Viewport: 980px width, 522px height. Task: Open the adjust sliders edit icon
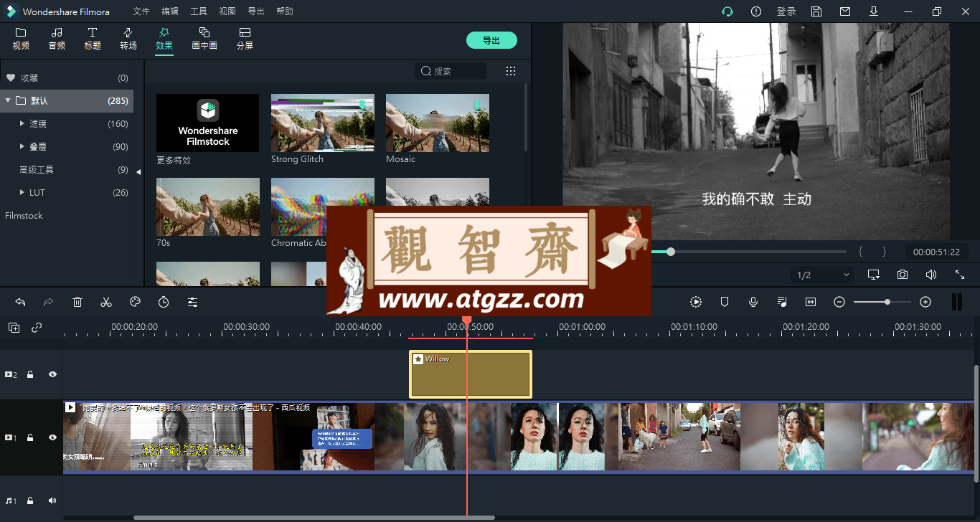(192, 302)
